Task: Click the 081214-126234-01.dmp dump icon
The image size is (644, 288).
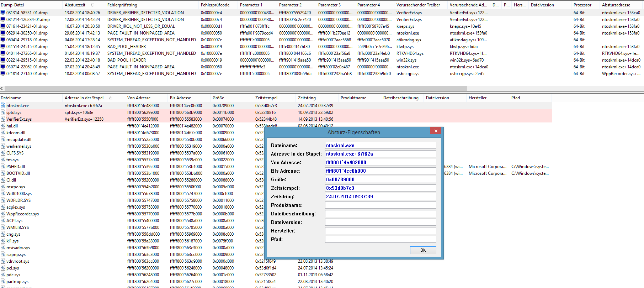Action: pyautogui.click(x=3, y=19)
